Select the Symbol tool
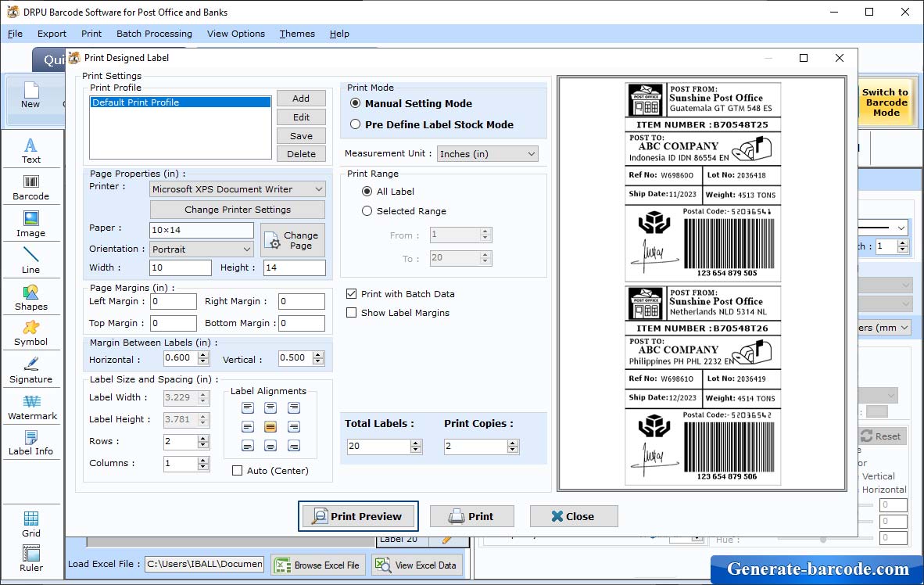The image size is (924, 585). [31, 333]
